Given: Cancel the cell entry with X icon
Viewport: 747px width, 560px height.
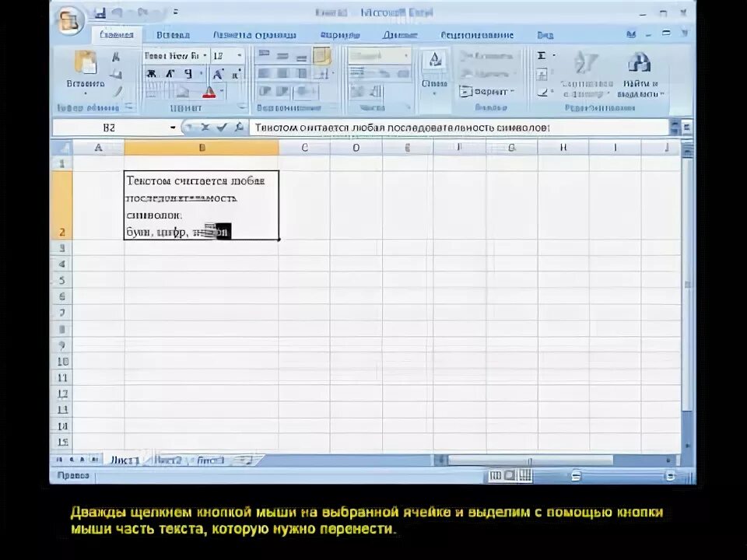Looking at the screenshot, I should 205,127.
